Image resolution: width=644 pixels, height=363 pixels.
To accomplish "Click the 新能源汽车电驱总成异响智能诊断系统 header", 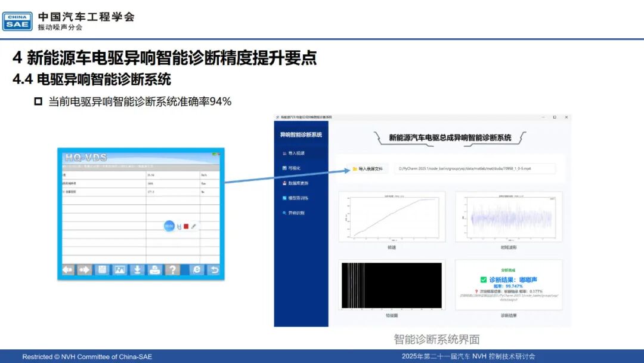I will click(x=450, y=138).
